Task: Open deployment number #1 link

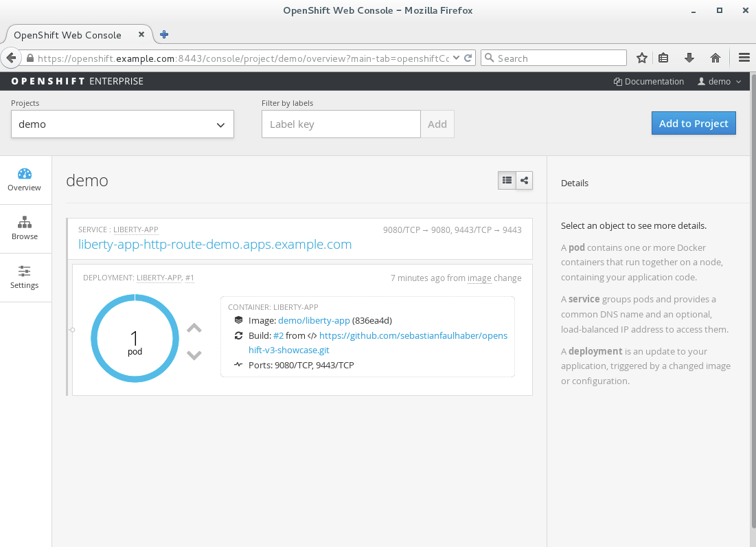Action: pyautogui.click(x=190, y=278)
